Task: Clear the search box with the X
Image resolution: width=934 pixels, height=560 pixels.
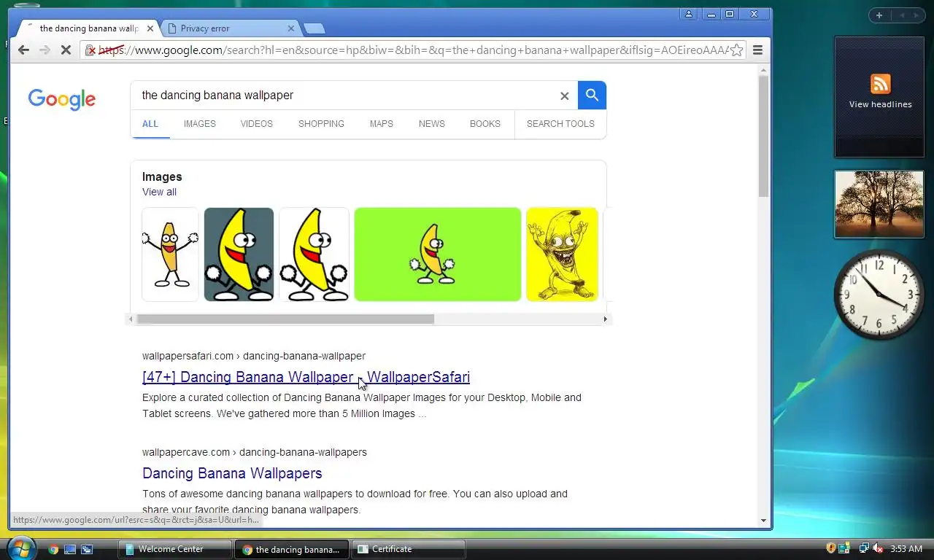Action: [x=564, y=96]
